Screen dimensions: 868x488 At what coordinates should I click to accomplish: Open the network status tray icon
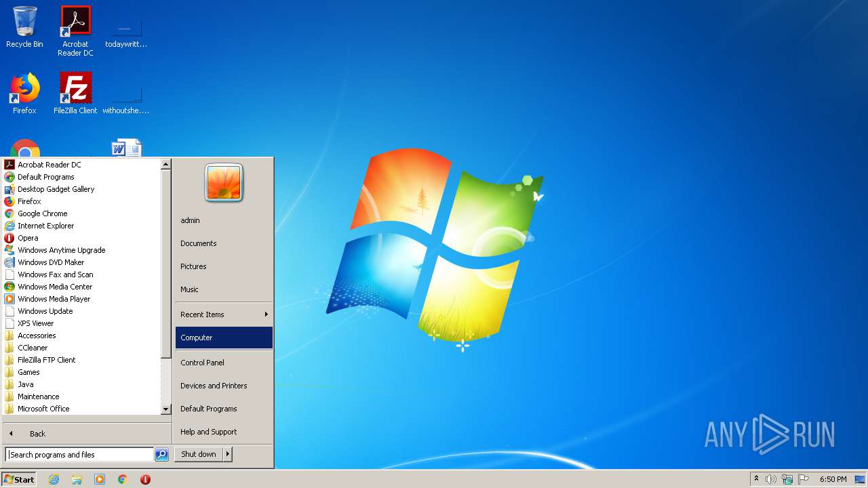[787, 479]
